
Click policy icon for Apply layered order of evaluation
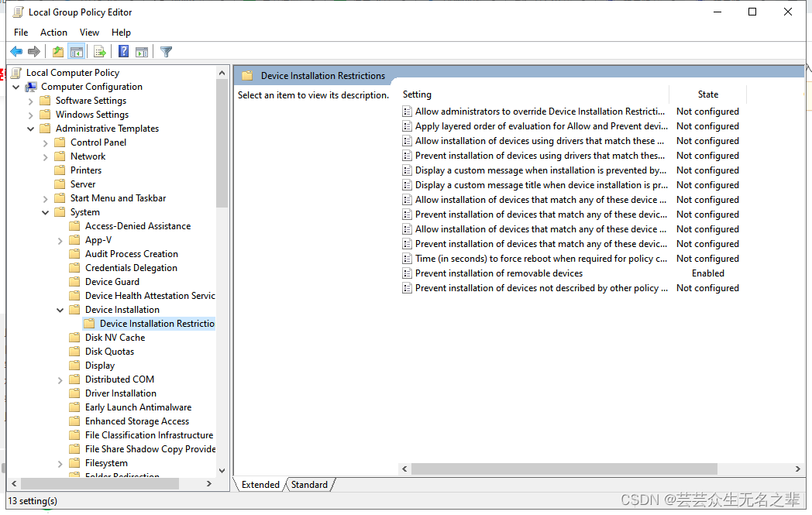407,126
